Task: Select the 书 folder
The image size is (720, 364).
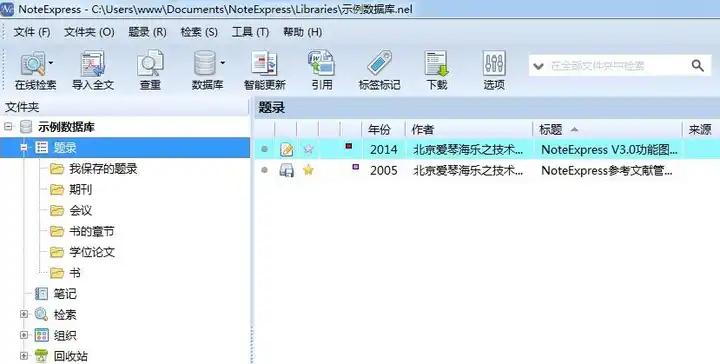Action: [75, 273]
